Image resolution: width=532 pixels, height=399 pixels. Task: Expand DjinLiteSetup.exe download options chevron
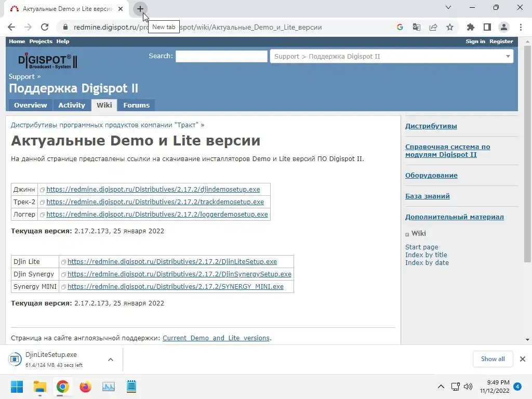tap(111, 360)
